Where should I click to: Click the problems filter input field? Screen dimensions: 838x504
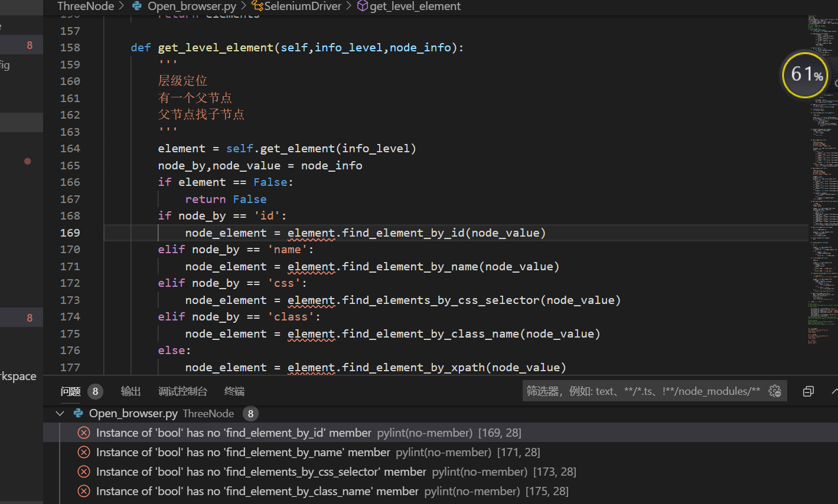(x=644, y=391)
